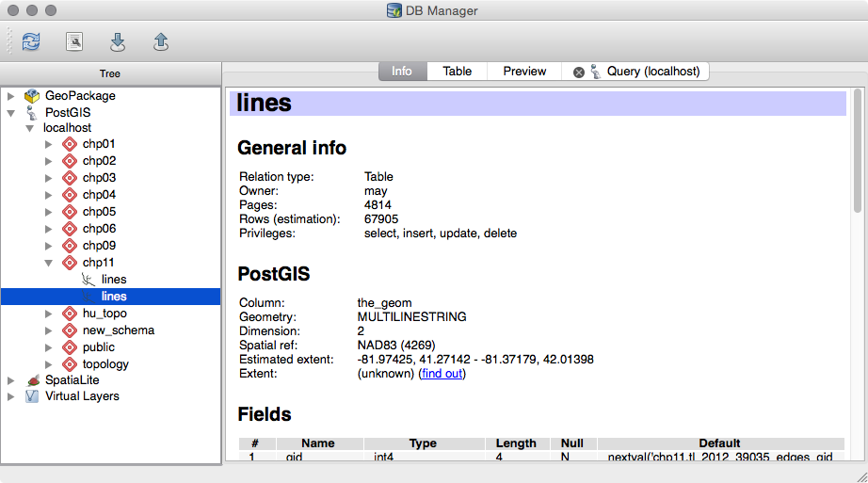
Task: Click the Refresh toolbar icon
Action: [31, 41]
